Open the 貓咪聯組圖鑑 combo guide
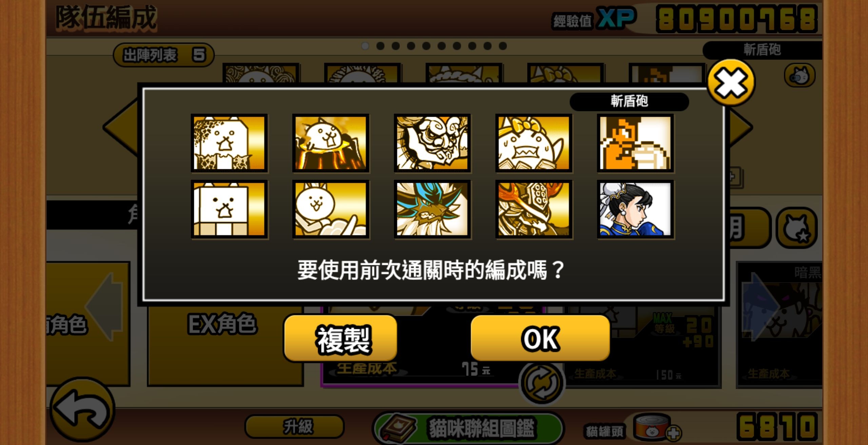The height and width of the screenshot is (445, 868). click(468, 428)
